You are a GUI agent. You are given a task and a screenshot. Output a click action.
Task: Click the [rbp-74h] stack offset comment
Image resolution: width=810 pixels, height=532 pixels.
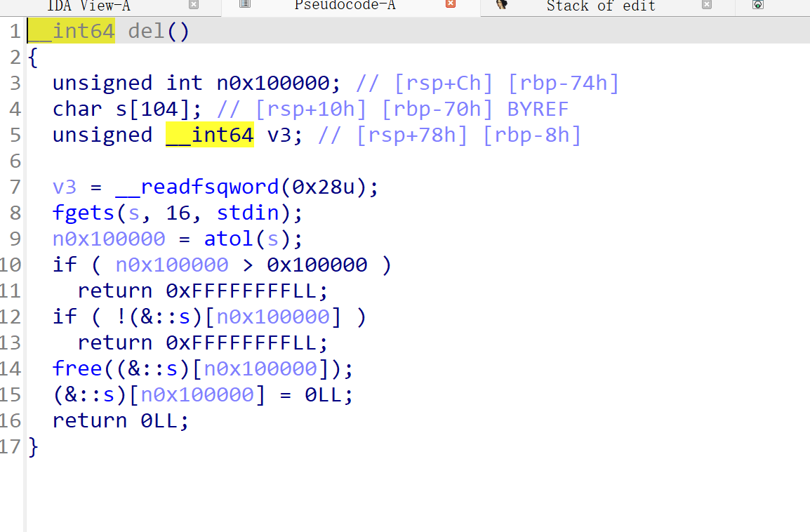(563, 83)
